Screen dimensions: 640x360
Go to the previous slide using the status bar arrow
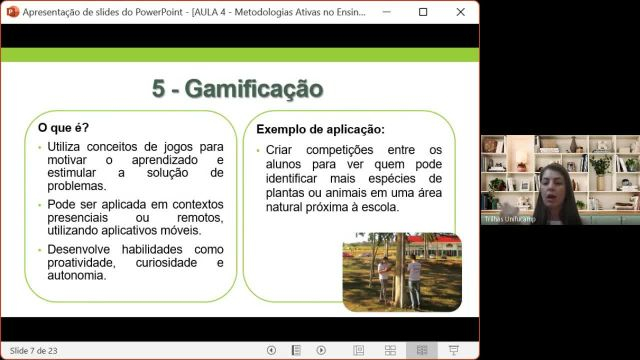click(271, 350)
